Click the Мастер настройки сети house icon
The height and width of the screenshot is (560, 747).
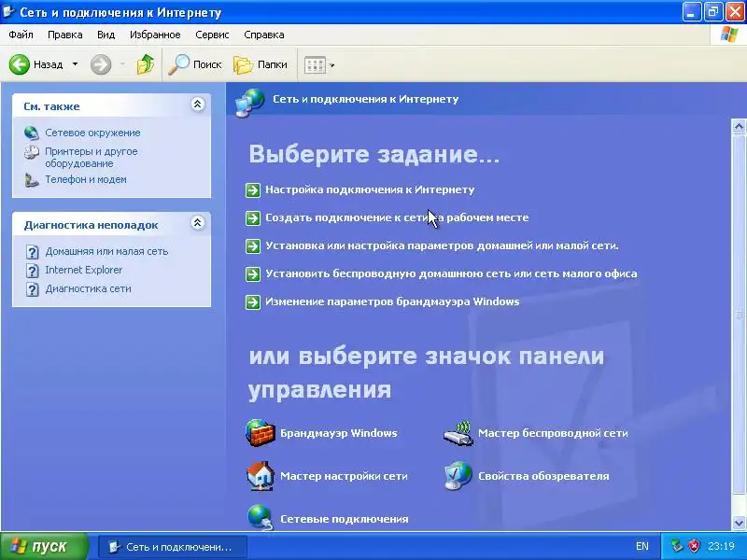tap(261, 476)
